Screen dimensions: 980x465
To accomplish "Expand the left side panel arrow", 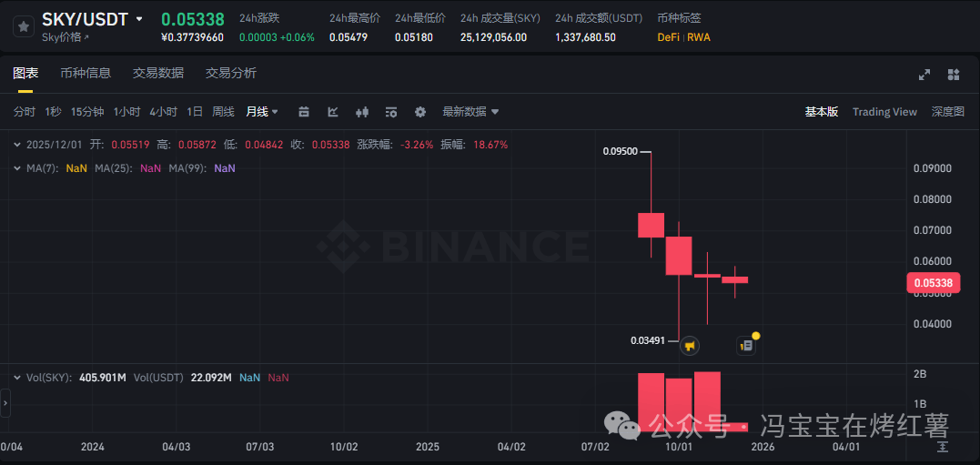I will tap(5, 403).
